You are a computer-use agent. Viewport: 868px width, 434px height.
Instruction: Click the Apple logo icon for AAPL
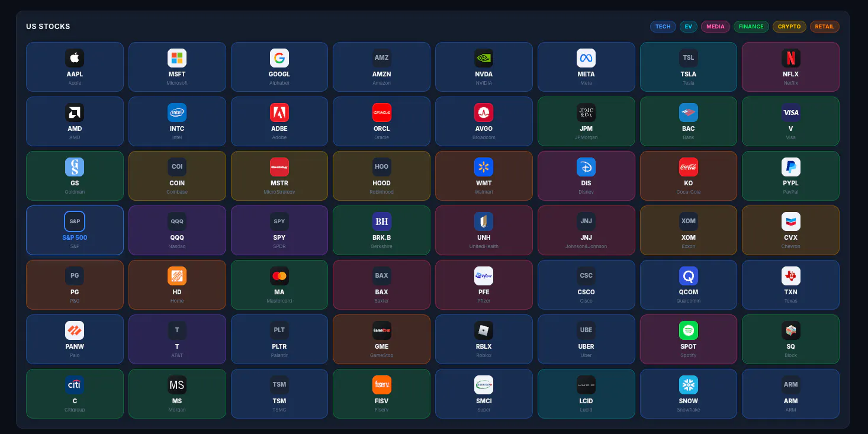(x=75, y=58)
